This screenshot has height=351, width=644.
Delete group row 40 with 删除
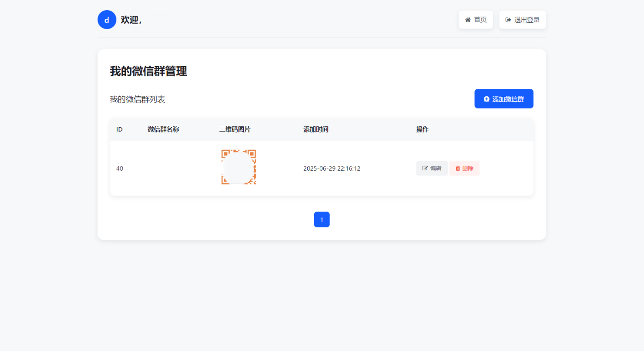point(464,168)
